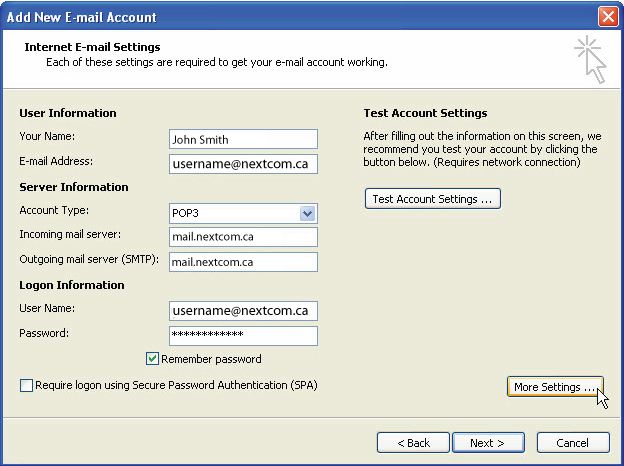The height and width of the screenshot is (466, 624).
Task: Click the User Name input field
Action: click(243, 311)
